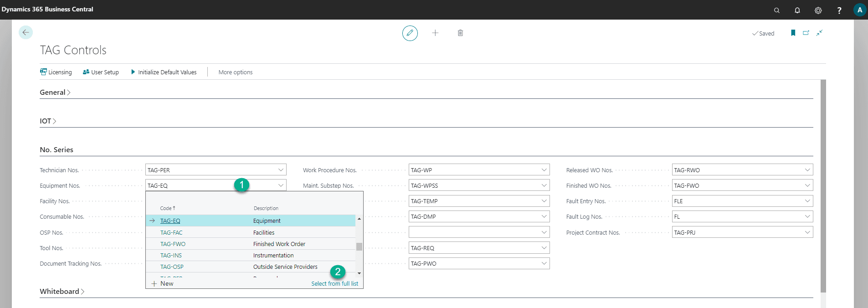
Task: Open the Technician Nos. dropdown arrow
Action: tap(281, 170)
